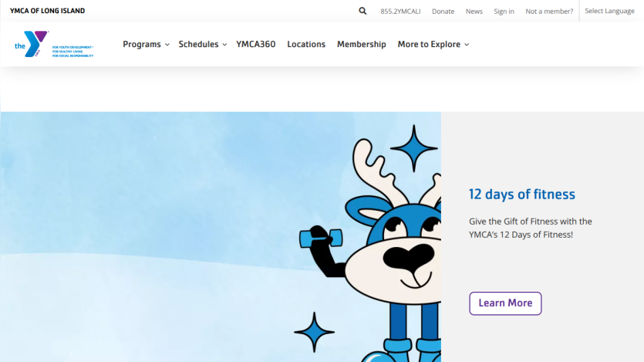Click the Sign in link
This screenshot has height=362, width=644.
[x=504, y=12]
